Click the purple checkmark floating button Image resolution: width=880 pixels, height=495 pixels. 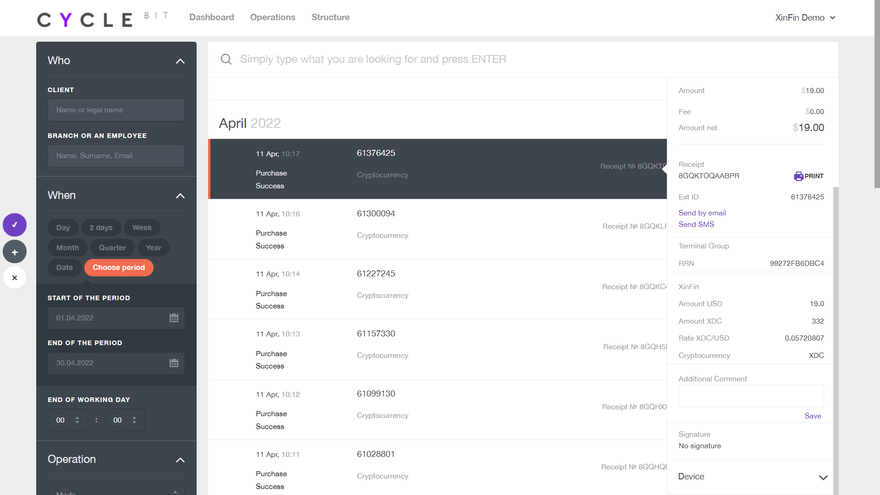pos(14,225)
